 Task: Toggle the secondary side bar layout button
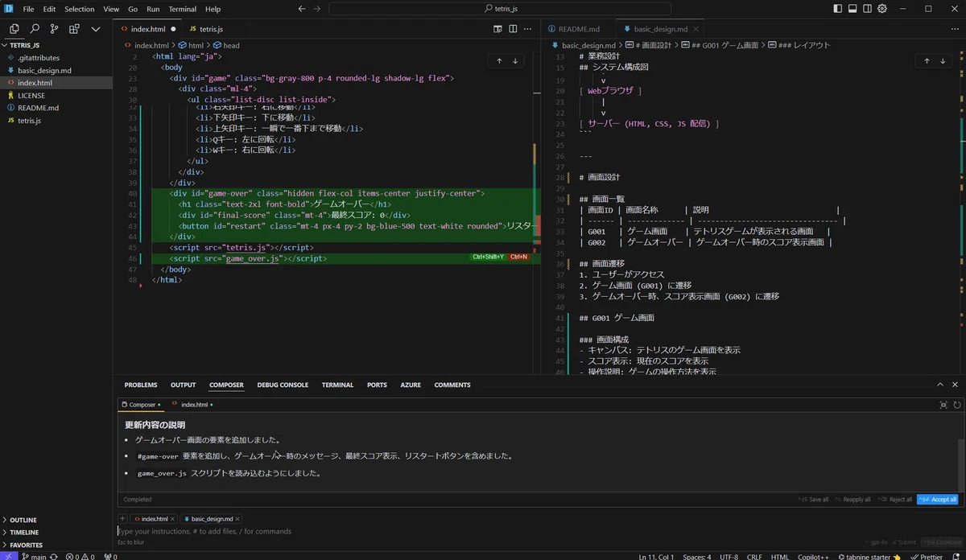click(868, 9)
